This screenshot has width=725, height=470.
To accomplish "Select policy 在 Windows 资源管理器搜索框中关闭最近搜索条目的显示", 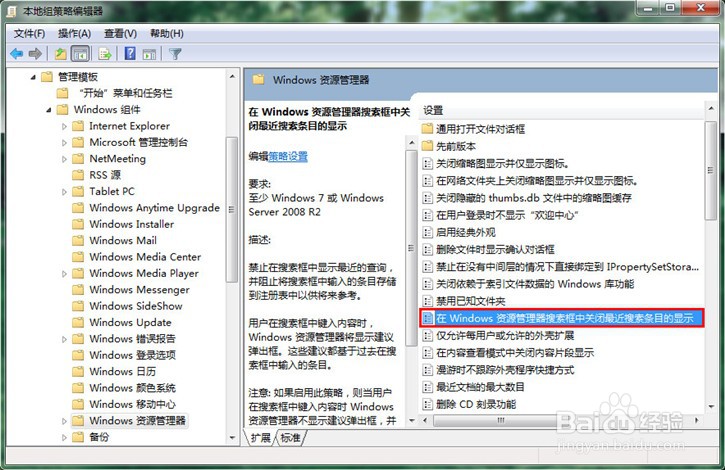I will coord(561,318).
